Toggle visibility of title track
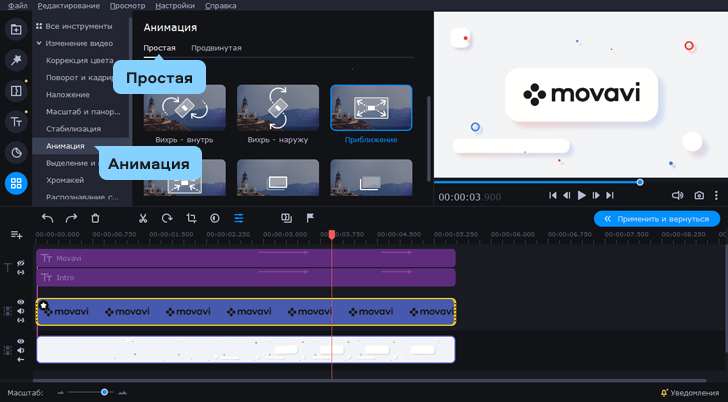The image size is (728, 402). click(20, 263)
